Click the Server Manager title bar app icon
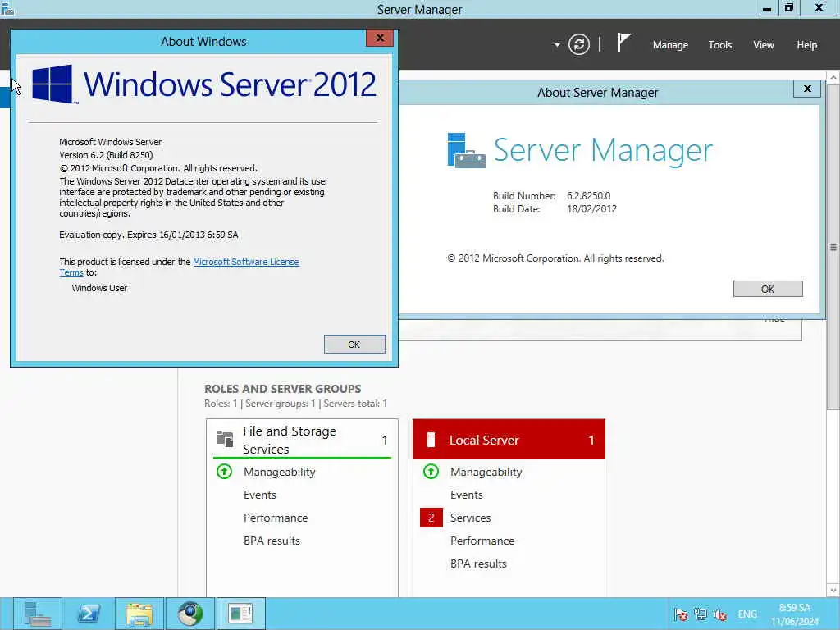 pyautogui.click(x=7, y=8)
